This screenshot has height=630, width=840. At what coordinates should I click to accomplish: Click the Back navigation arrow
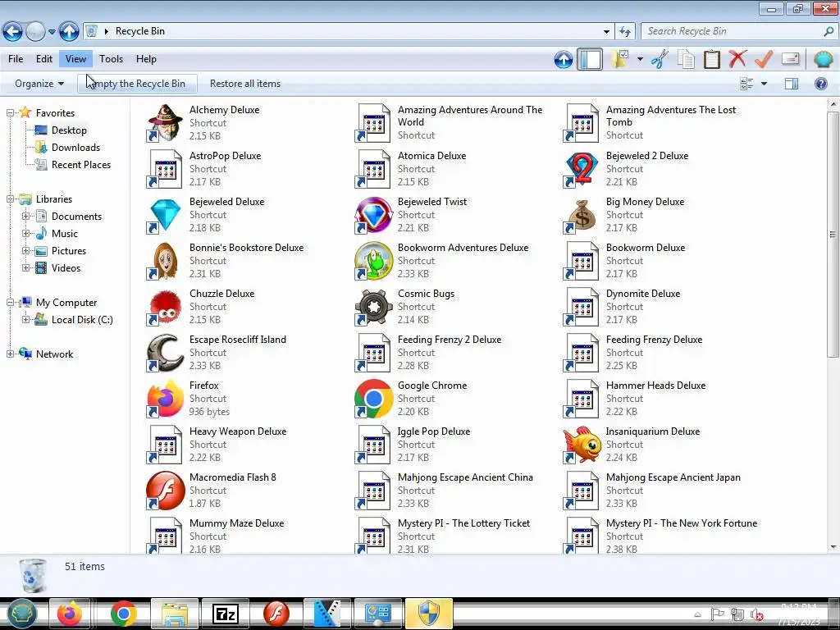[13, 32]
